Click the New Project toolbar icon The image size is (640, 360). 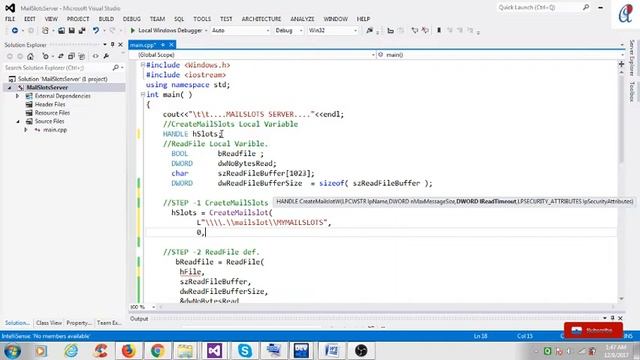point(45,31)
